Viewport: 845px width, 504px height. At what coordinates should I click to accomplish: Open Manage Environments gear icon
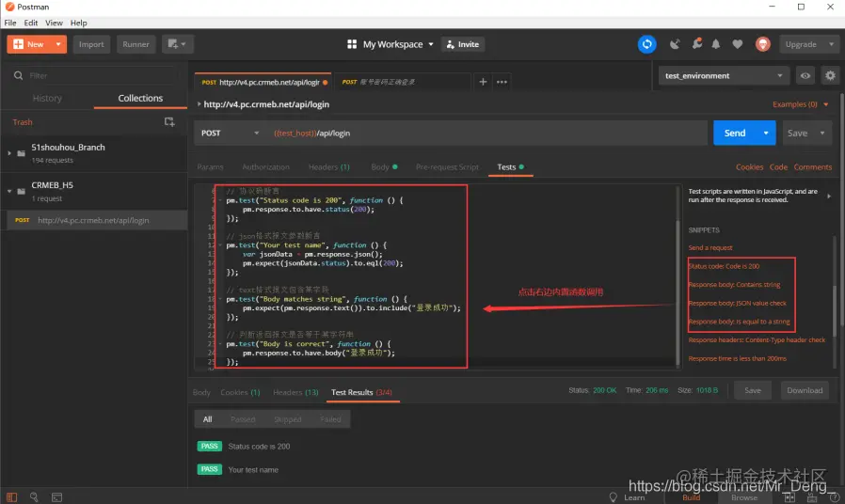pyautogui.click(x=830, y=76)
